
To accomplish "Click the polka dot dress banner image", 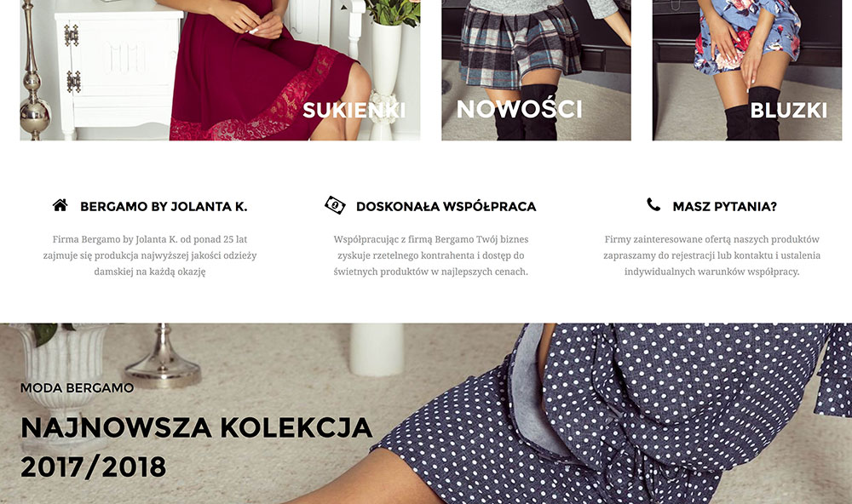I will [426, 414].
